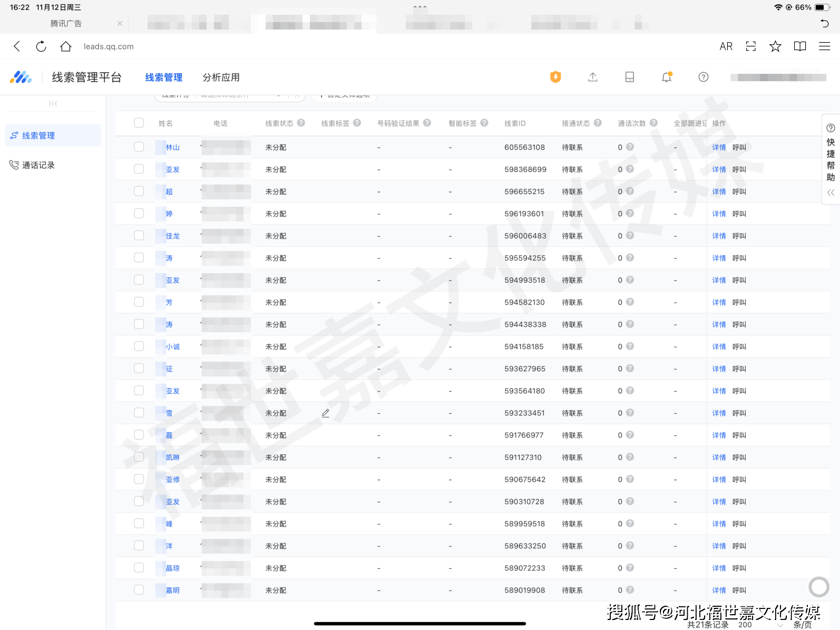Collapse the left sidebar toggle
The width and height of the screenshot is (840, 630).
pos(53,104)
